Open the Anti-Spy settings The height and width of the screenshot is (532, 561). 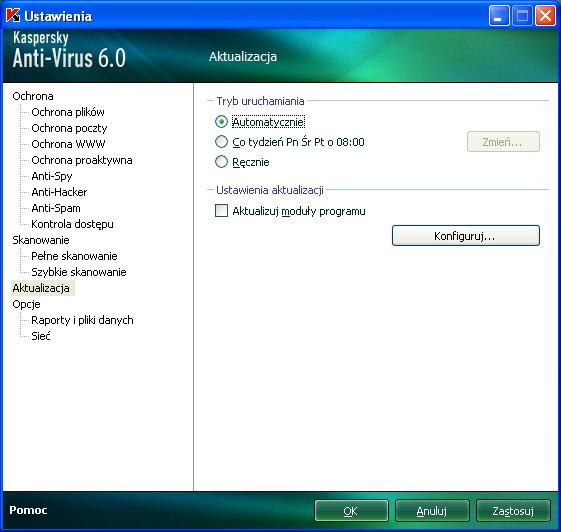click(x=52, y=176)
